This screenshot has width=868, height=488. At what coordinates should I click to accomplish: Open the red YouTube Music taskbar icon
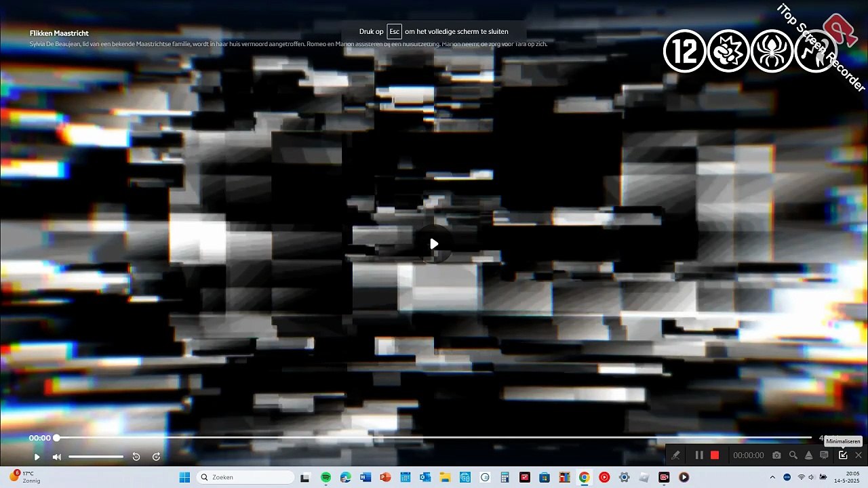[604, 477]
